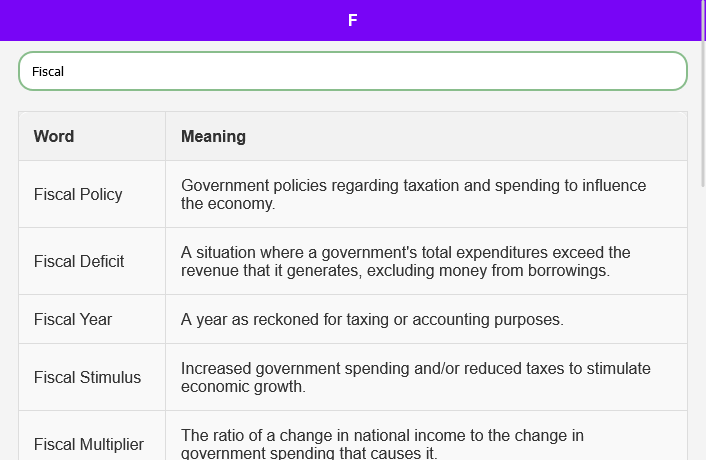Select the Fiscal Policy term

78,194
